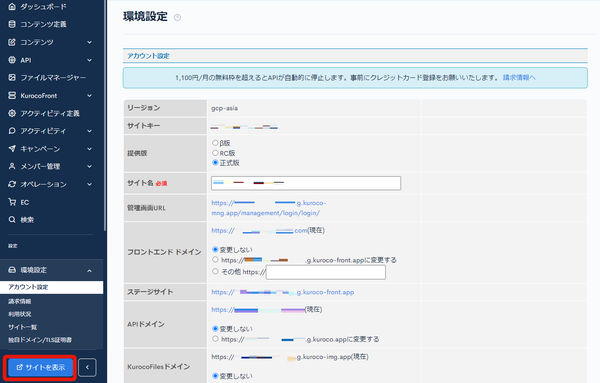This screenshot has height=383, width=600.
Task: Click the 環境設定 drive icon in sidebar
Action: (12, 270)
